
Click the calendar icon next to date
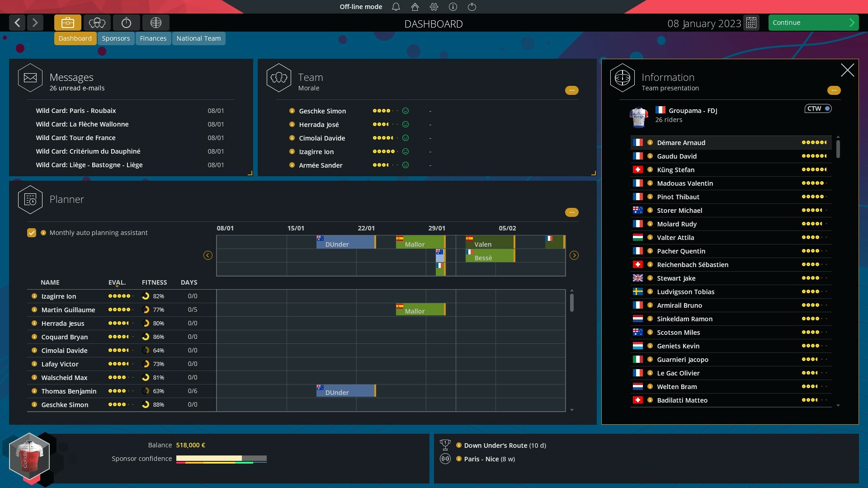coord(751,23)
